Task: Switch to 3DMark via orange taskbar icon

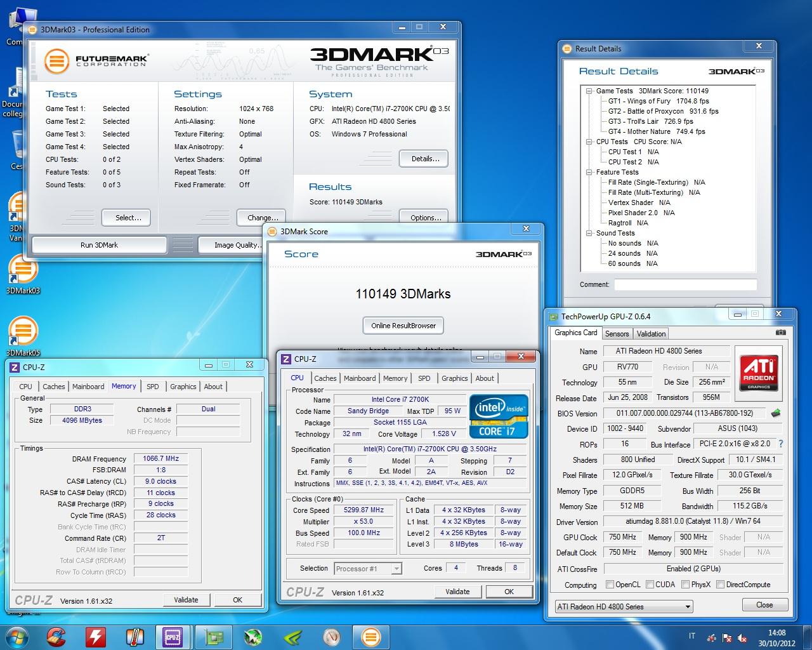Action: (371, 637)
